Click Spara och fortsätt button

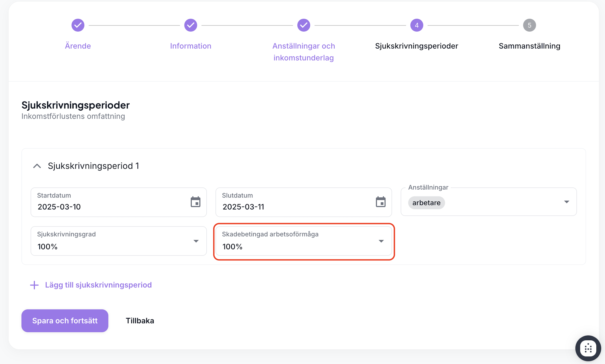tap(65, 321)
